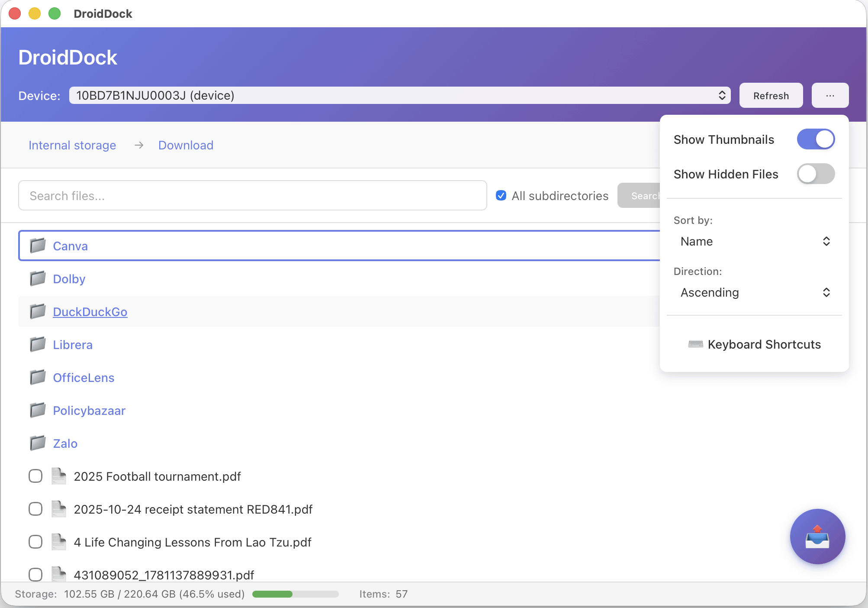Close the three-dots options menu button
Viewport: 868px width, 608px height.
click(829, 95)
